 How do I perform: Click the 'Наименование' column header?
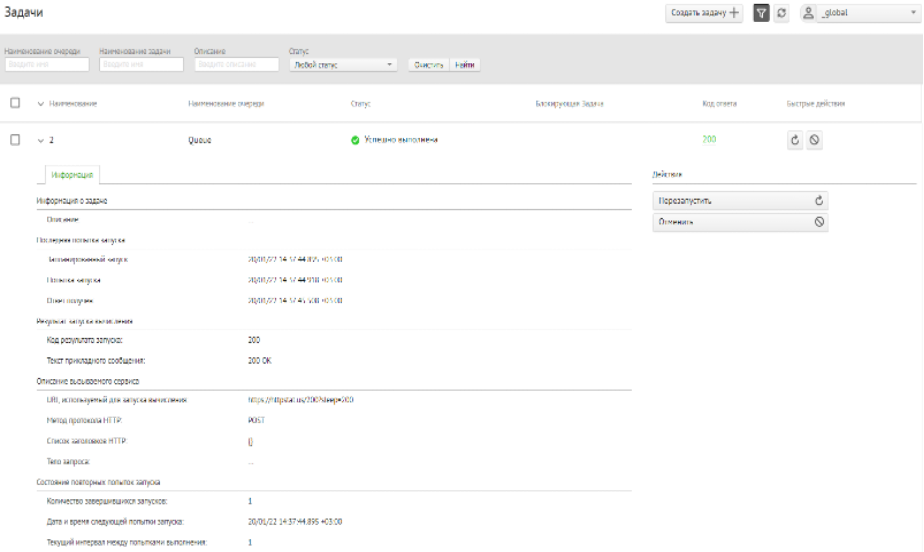point(73,104)
